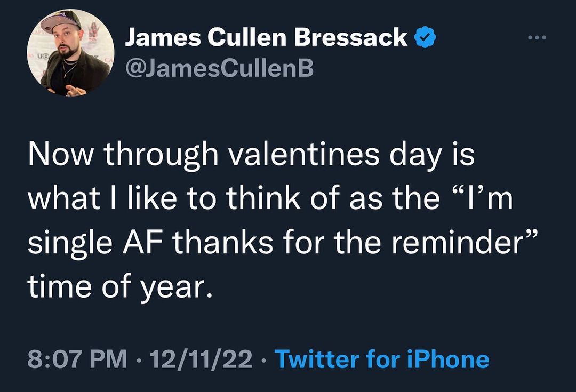
Task: Open James Cullen Bressack's profile picture
Action: [x=70, y=53]
